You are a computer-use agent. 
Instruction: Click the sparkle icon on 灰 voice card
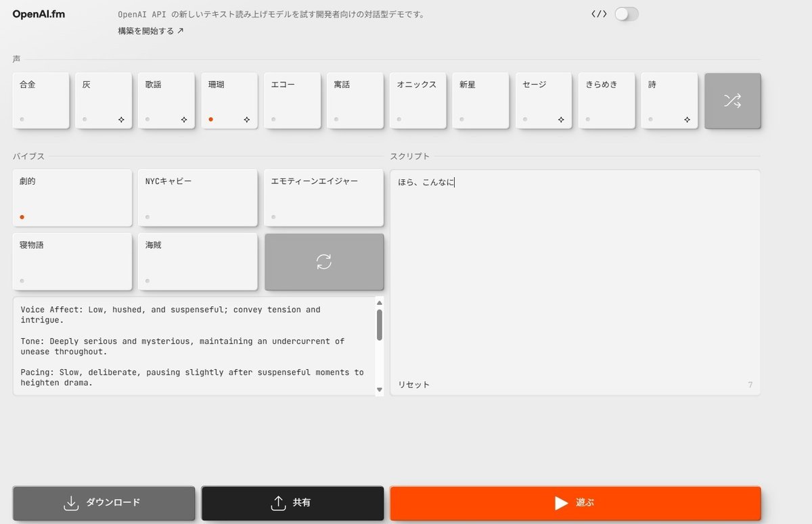(122, 118)
